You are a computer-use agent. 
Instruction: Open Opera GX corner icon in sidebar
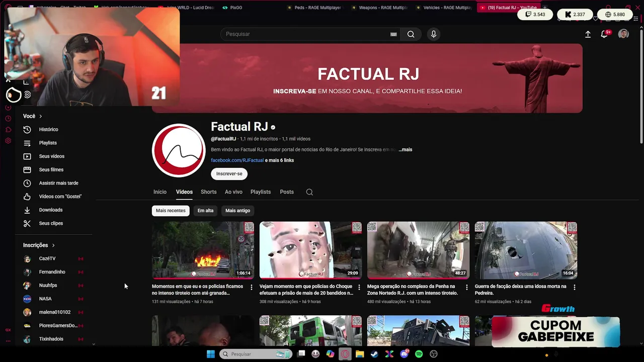[8, 330]
